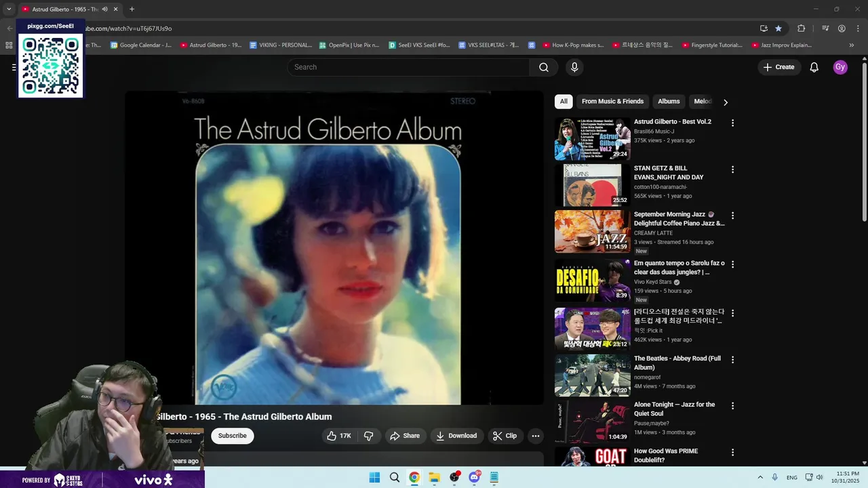The width and height of the screenshot is (868, 488).
Task: Open the Google Calendar bookmark
Action: [x=141, y=45]
